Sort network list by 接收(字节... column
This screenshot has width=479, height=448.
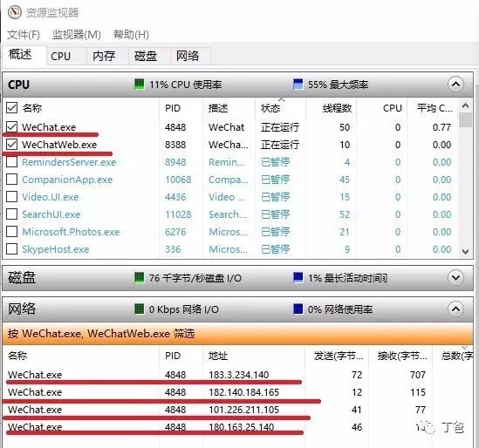[402, 356]
